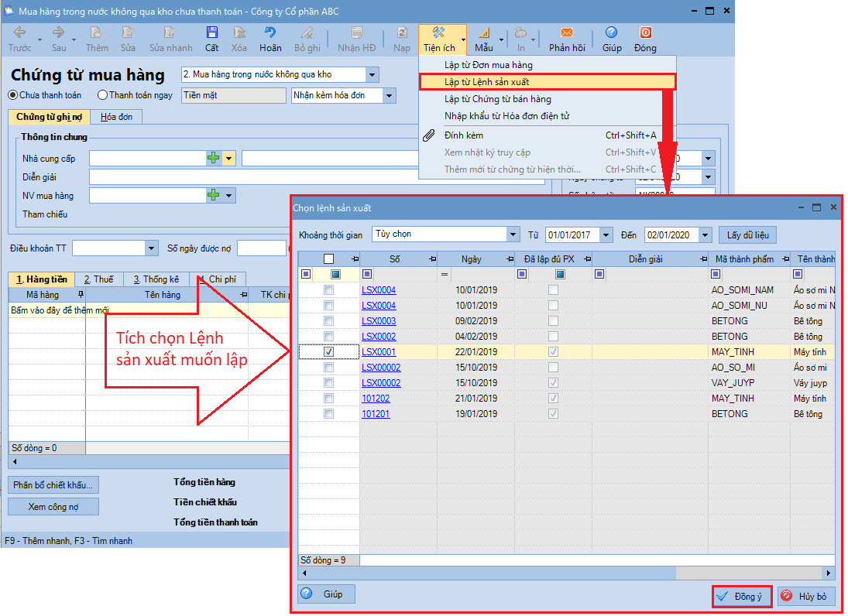Select Lập từ Lệnh sản xuất menu item
This screenshot has width=848, height=616.
(486, 81)
